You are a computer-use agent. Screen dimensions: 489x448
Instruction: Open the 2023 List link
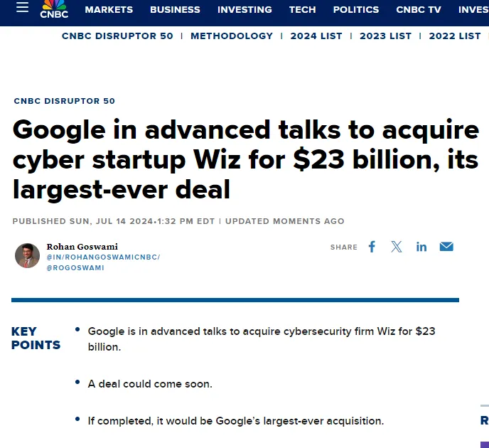pos(385,36)
